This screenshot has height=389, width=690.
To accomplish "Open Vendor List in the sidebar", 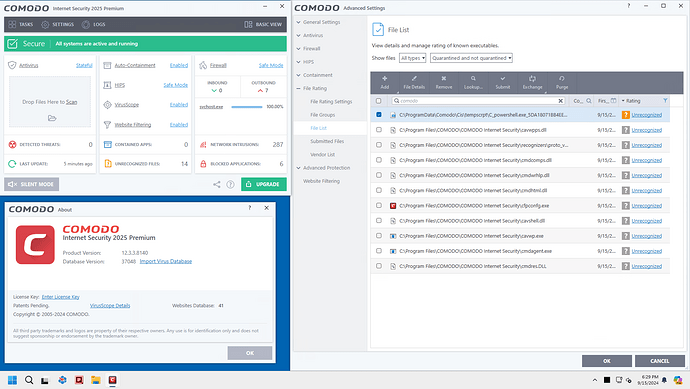I will tap(323, 154).
